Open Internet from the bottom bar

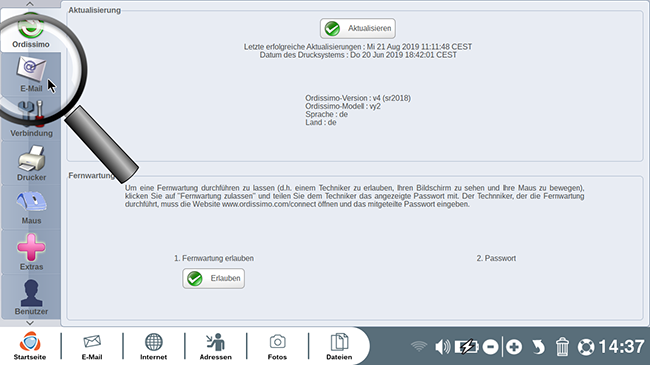click(x=153, y=346)
